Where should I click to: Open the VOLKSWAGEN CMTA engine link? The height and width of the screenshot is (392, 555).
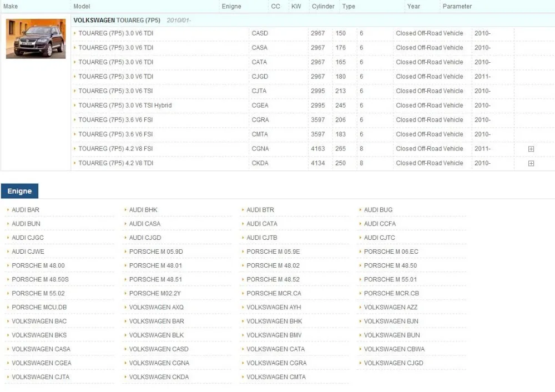276,377
